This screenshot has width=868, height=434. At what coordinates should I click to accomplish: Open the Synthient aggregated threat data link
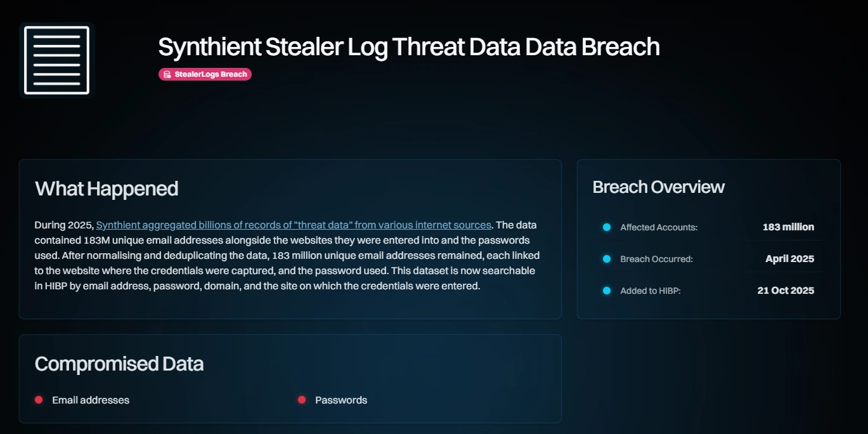point(294,225)
